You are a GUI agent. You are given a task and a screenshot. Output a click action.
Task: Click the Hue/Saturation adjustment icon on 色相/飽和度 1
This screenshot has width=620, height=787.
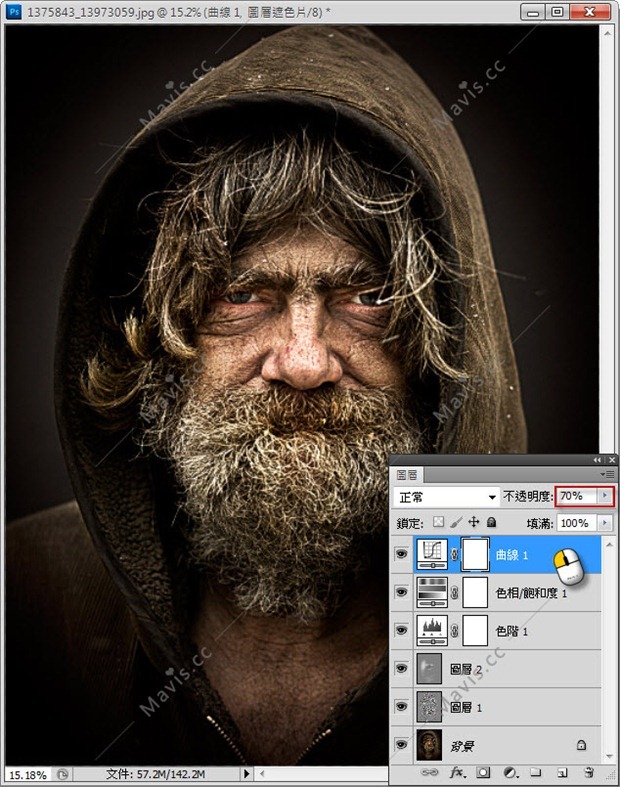432,592
